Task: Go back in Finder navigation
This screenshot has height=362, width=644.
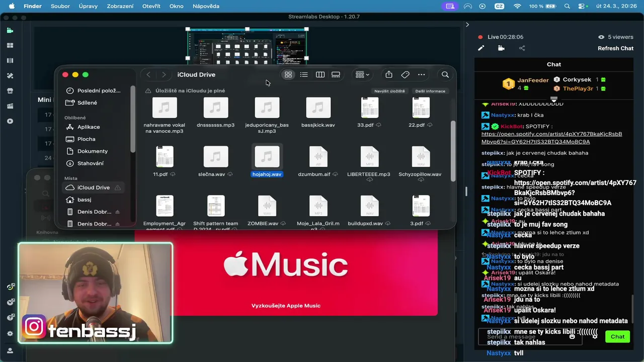Action: point(148,74)
